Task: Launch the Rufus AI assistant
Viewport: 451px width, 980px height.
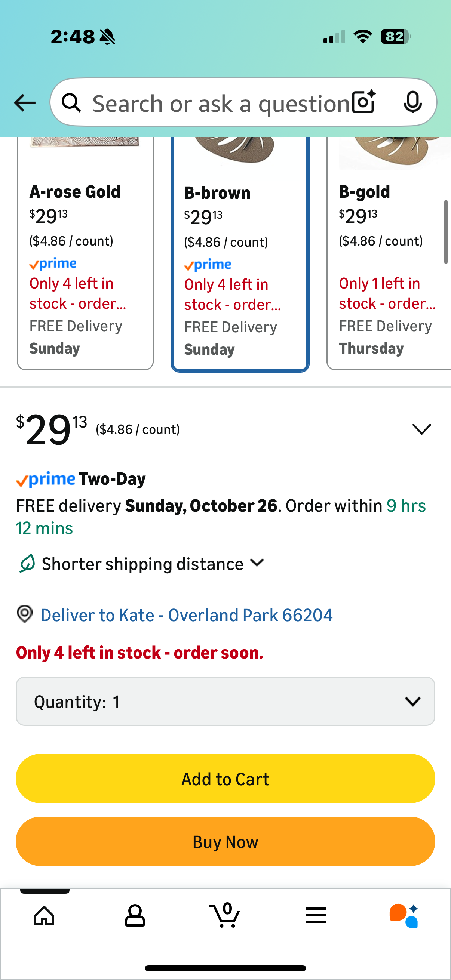Action: (x=404, y=915)
